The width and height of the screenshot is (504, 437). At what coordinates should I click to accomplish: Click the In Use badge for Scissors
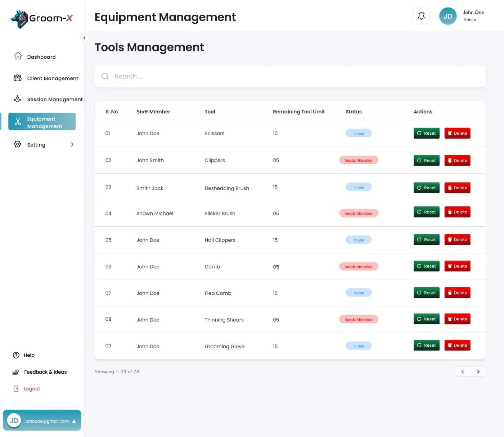coord(359,133)
